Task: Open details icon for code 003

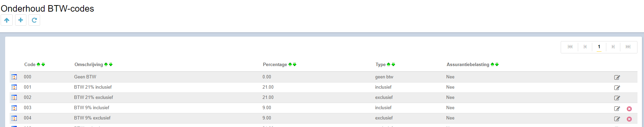Action: 14,108
